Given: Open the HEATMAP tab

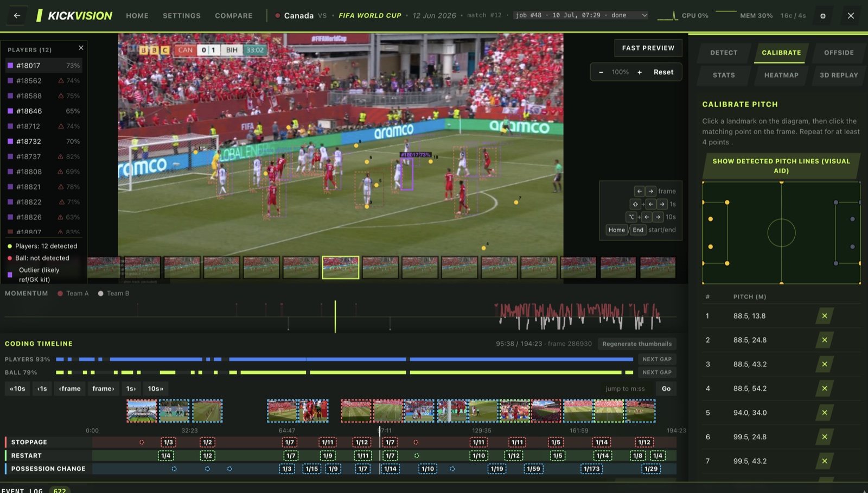Looking at the screenshot, I should click(x=781, y=75).
